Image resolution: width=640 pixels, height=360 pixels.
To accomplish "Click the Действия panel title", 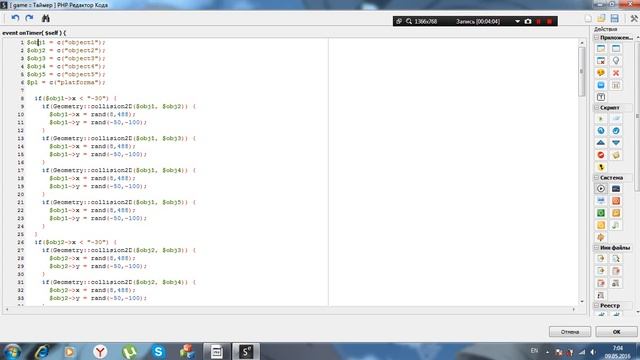I will [605, 29].
